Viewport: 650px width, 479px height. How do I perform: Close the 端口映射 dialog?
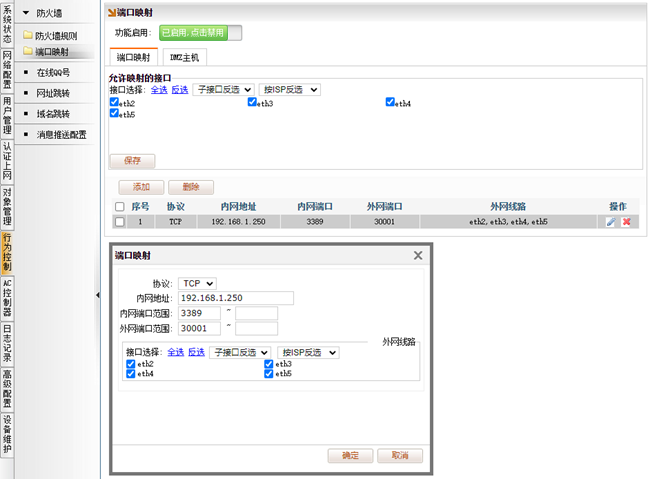click(x=418, y=255)
